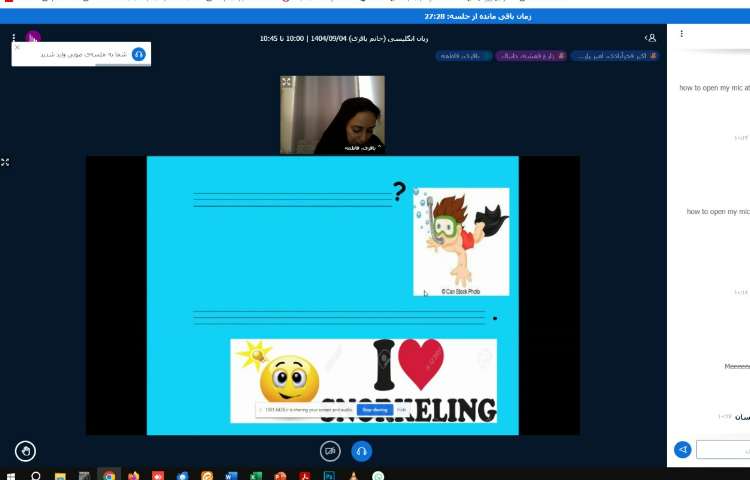Click the chat message input field

724,450
